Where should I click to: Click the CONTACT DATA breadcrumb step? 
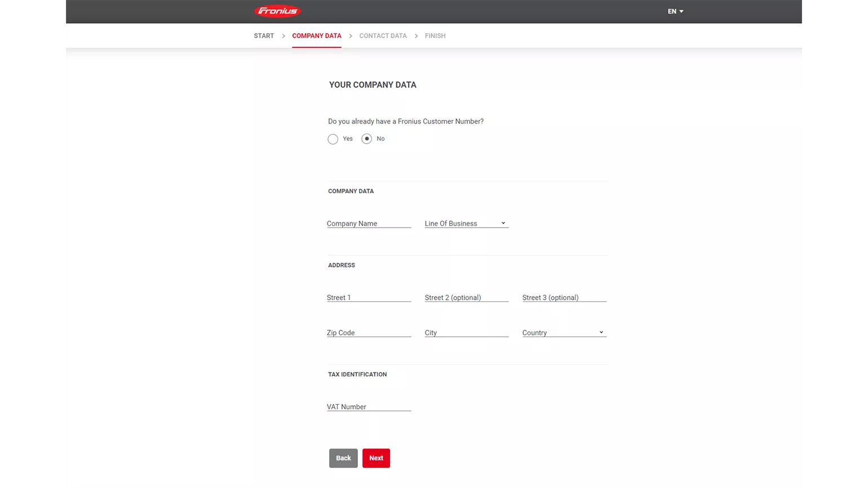click(383, 36)
